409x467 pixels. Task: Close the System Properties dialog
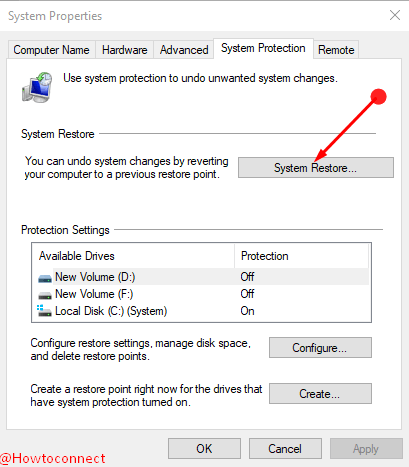(x=395, y=15)
